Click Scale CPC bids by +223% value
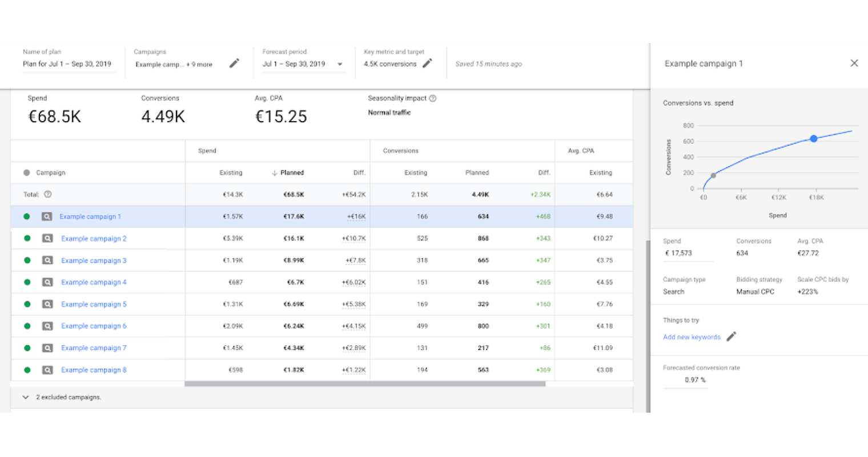This screenshot has height=457, width=868. point(807,291)
